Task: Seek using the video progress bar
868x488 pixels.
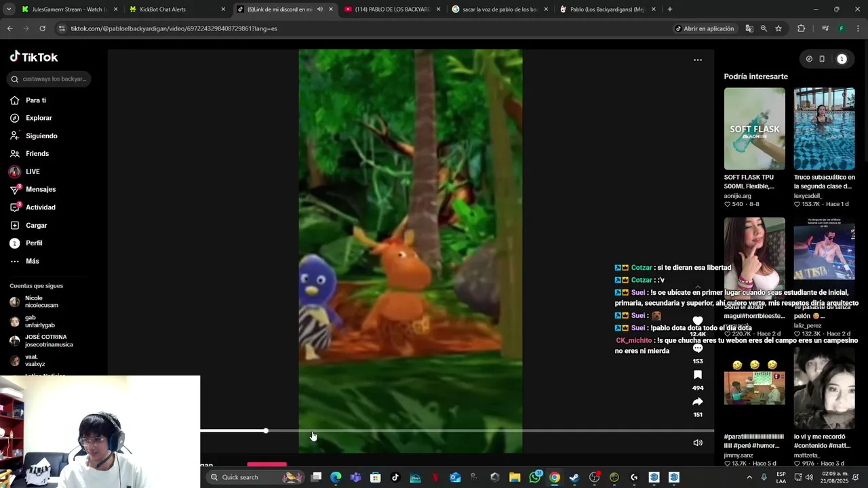Action: 456,430
